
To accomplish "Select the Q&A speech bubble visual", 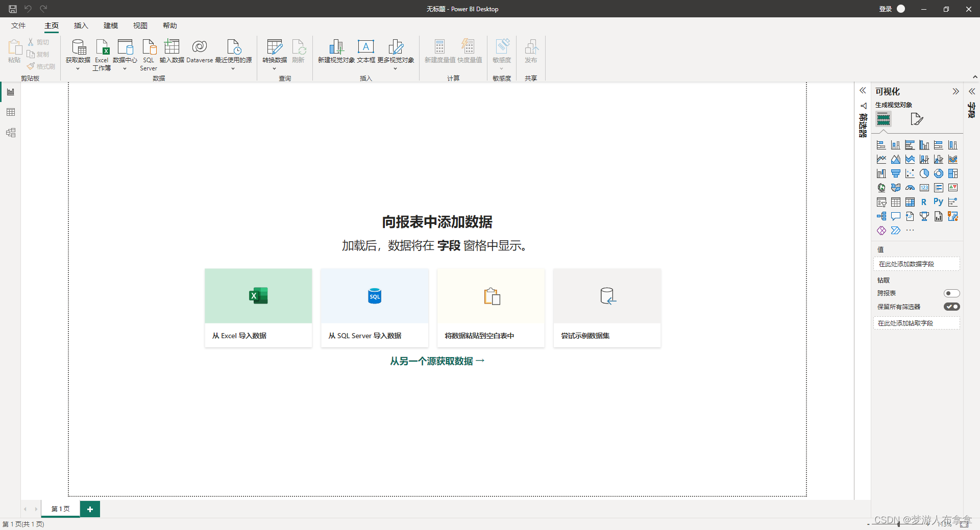I will coord(896,217).
